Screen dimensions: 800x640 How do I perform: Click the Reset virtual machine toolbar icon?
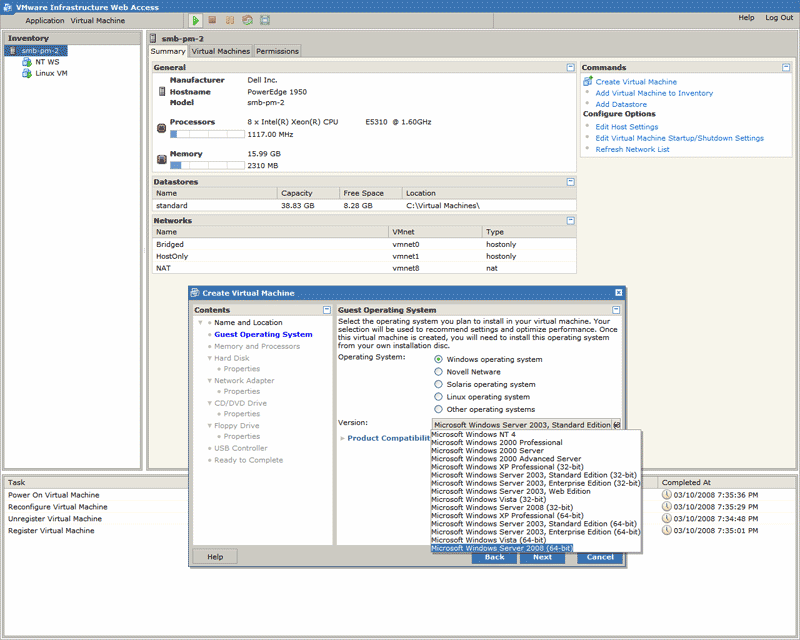click(247, 20)
